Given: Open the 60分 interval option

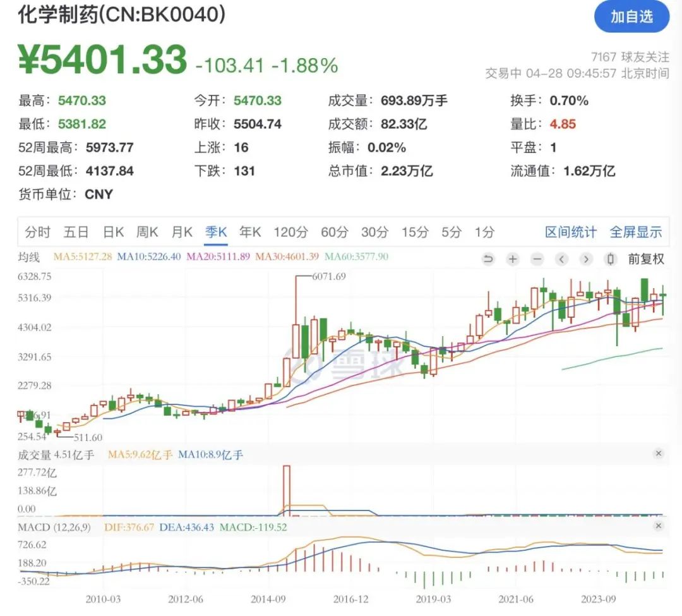Looking at the screenshot, I should pyautogui.click(x=333, y=232).
